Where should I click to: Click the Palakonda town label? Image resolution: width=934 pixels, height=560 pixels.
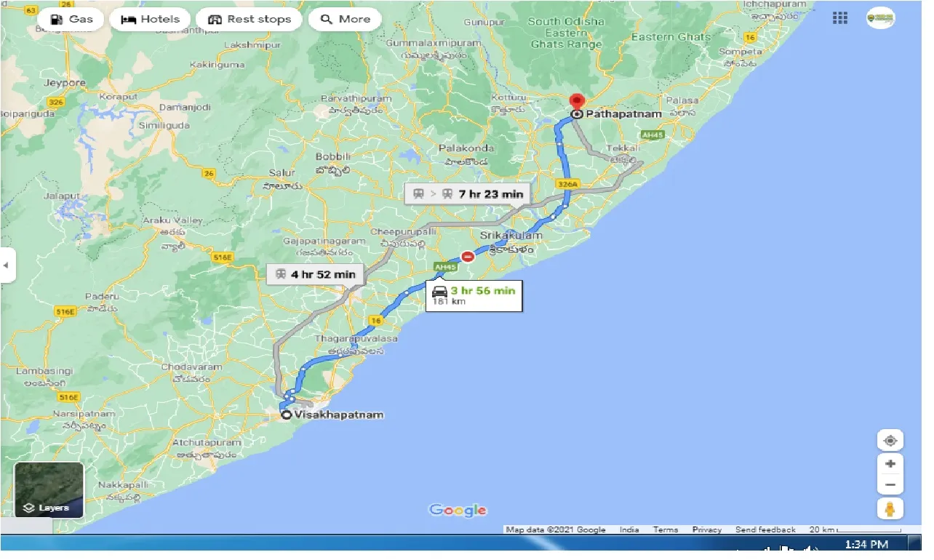click(466, 148)
